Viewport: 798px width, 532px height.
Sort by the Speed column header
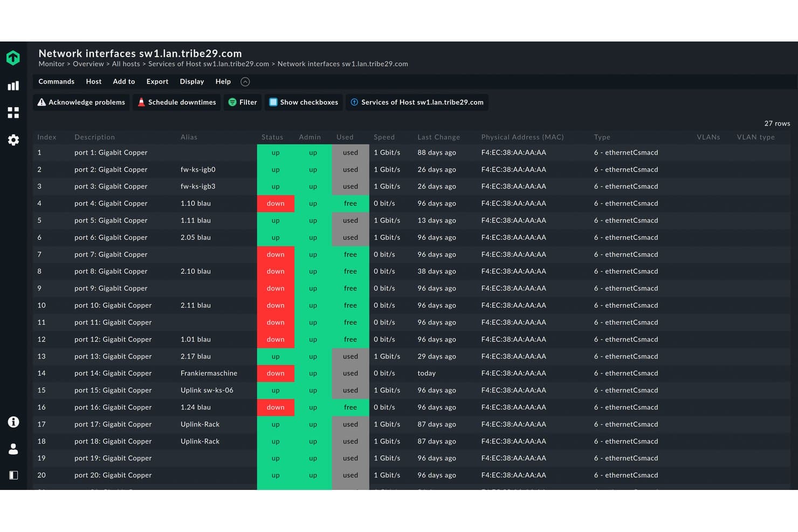pos(384,137)
